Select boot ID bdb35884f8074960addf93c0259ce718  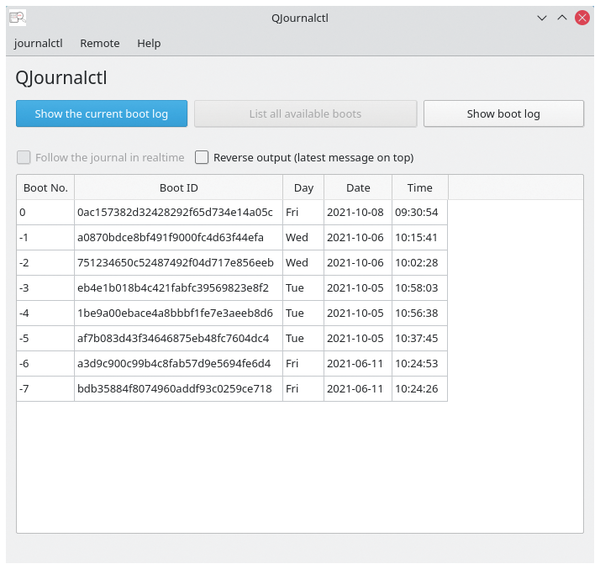(x=179, y=389)
